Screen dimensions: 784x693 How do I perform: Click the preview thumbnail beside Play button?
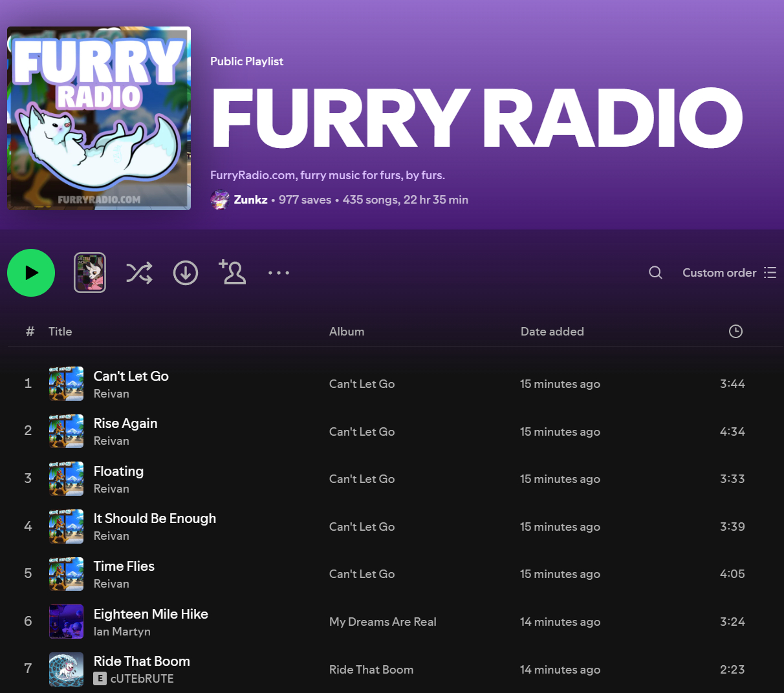[x=90, y=273]
